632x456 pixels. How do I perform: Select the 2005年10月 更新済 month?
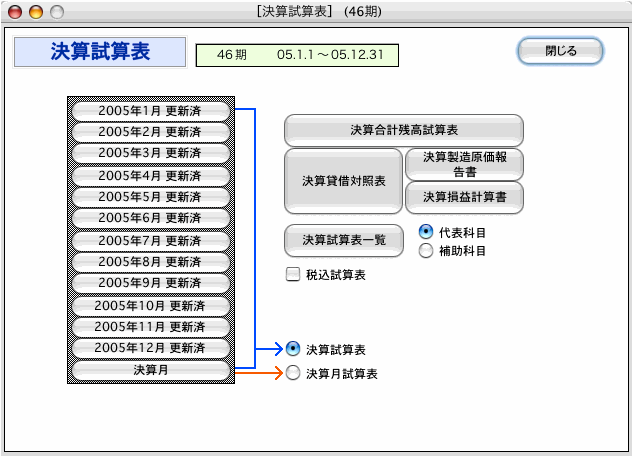point(150,305)
